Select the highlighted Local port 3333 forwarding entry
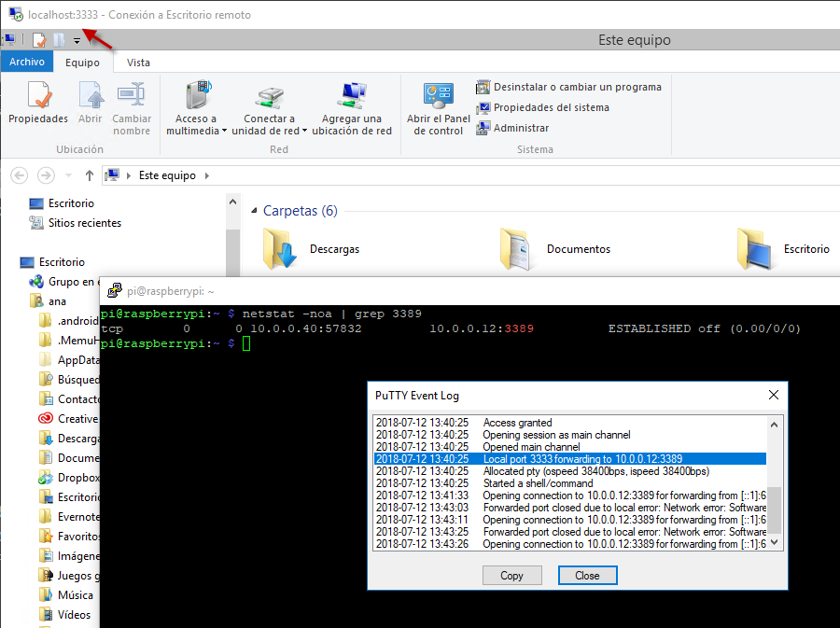 point(570,459)
